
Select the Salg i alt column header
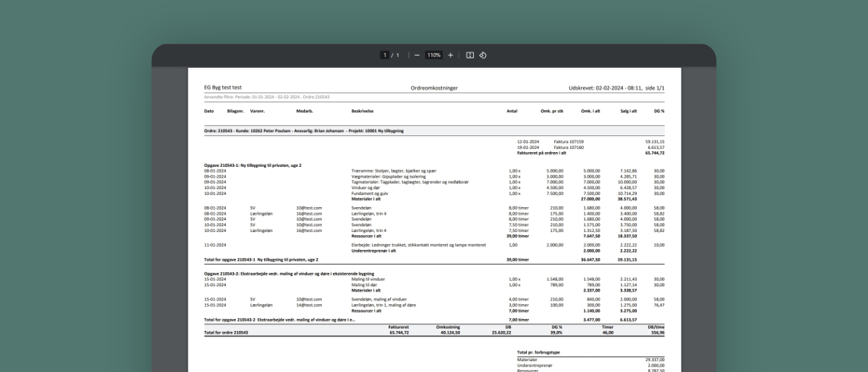pyautogui.click(x=628, y=111)
